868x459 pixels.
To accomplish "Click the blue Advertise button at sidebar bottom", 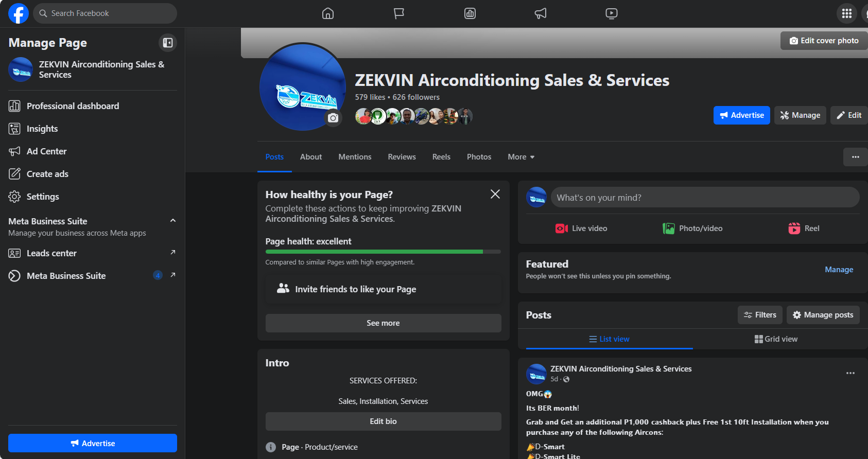I will coord(93,443).
